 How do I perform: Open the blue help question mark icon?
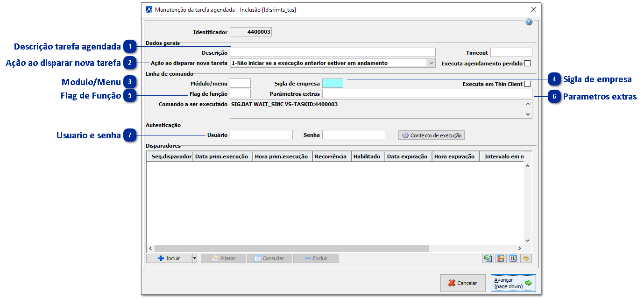coord(529,22)
